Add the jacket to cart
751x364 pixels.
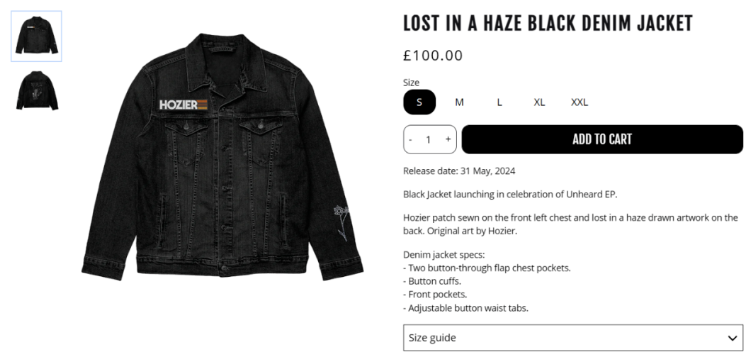[602, 139]
